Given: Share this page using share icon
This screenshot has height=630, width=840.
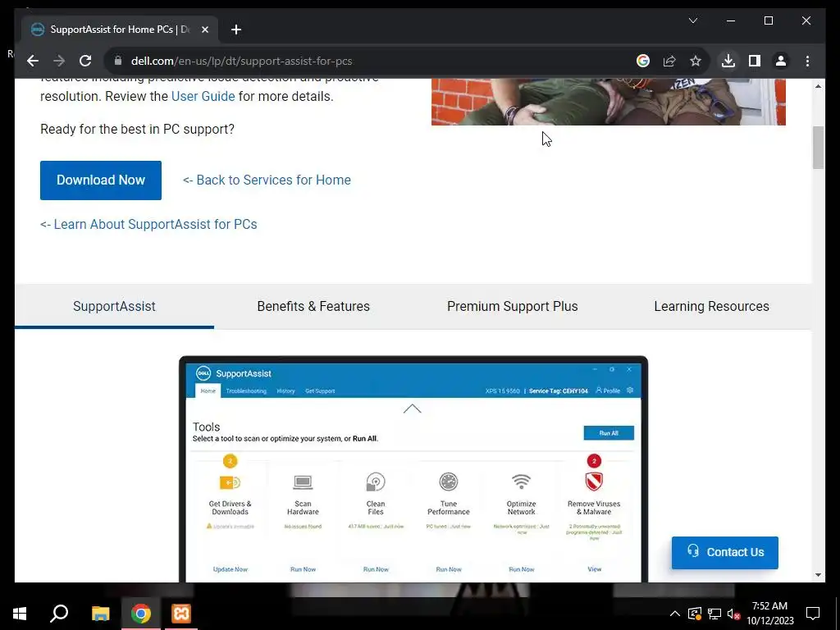Looking at the screenshot, I should point(669,61).
